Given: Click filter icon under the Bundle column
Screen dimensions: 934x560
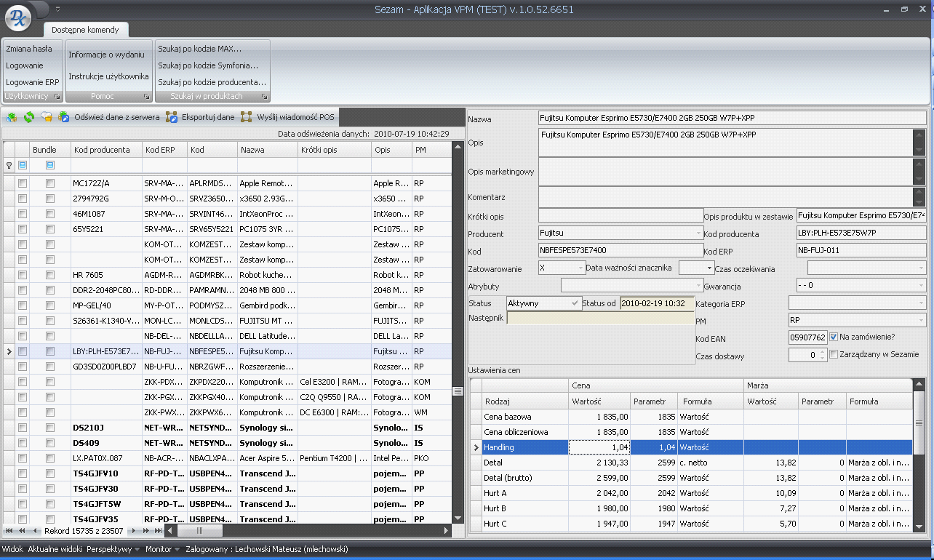Looking at the screenshot, I should [50, 165].
